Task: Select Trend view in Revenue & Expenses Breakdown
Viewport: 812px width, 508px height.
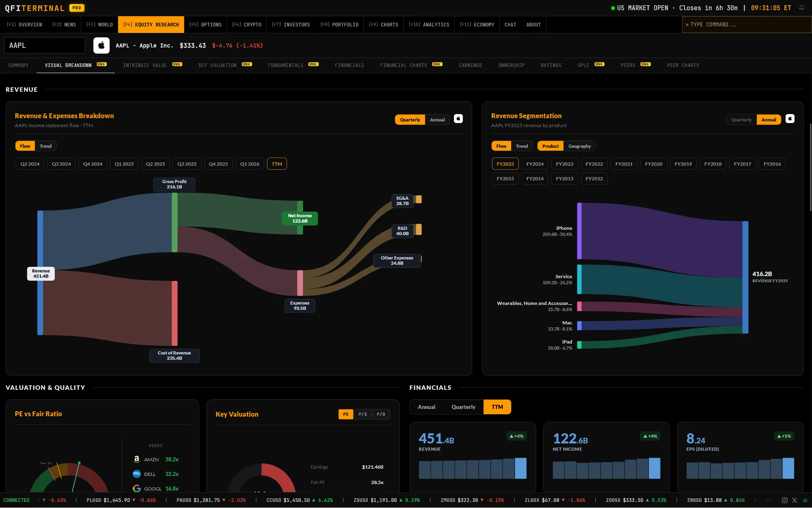Action: click(45, 146)
